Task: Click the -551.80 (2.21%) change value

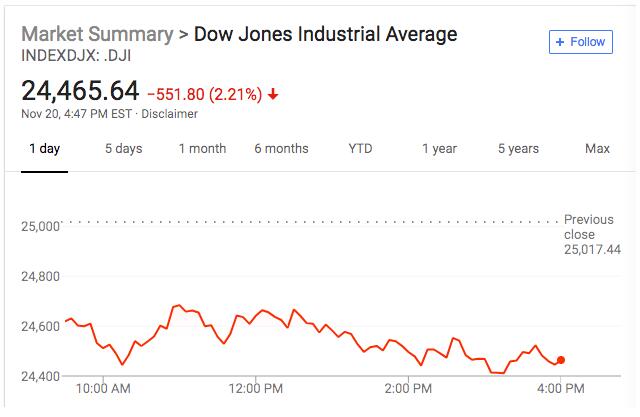Action: [204, 95]
